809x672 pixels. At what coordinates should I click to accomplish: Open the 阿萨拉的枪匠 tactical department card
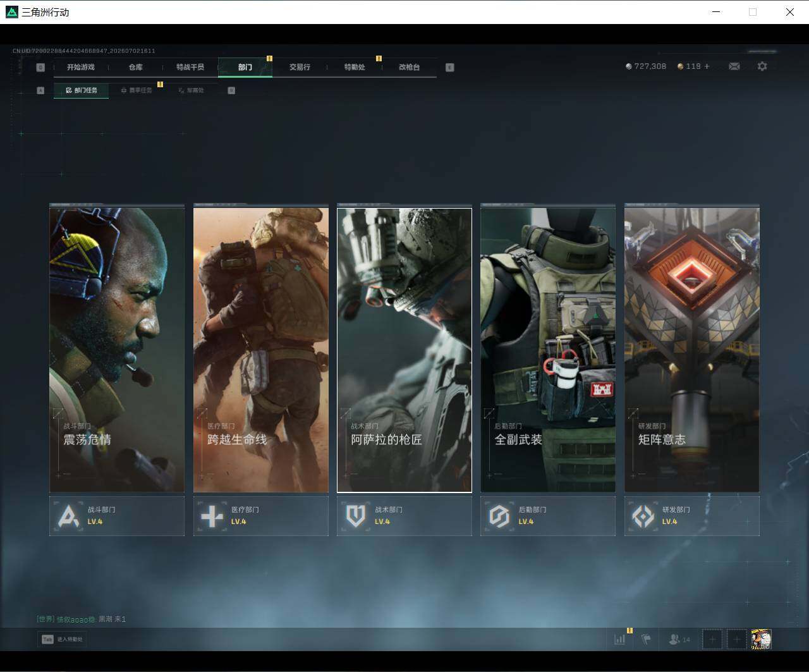coord(404,350)
